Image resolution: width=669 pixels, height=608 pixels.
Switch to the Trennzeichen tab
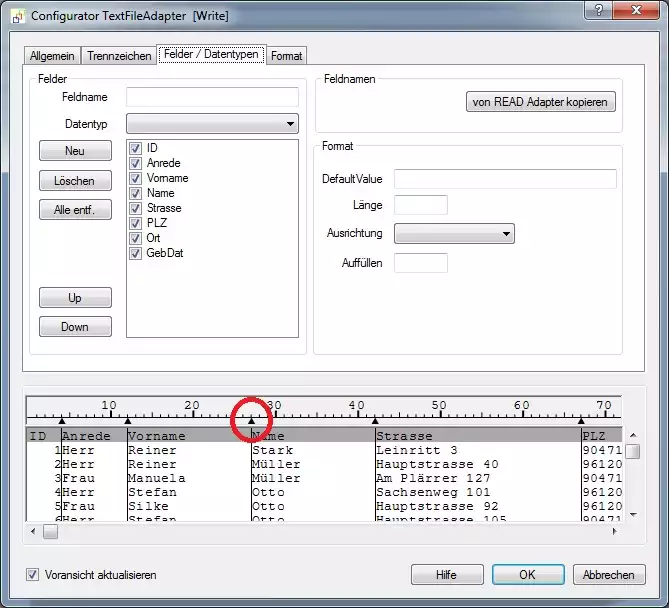(118, 56)
